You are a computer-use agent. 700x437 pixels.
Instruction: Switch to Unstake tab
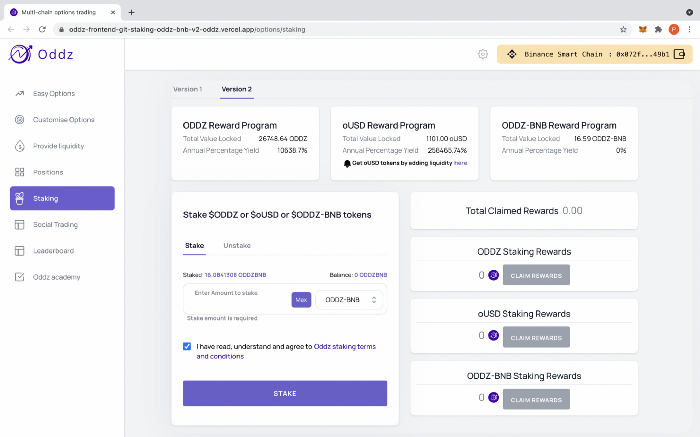237,246
